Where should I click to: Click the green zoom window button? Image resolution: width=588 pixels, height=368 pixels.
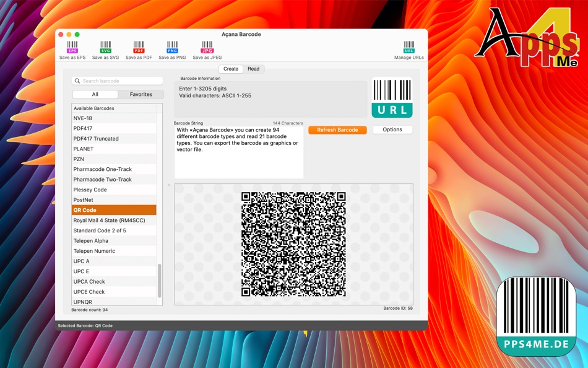click(77, 35)
